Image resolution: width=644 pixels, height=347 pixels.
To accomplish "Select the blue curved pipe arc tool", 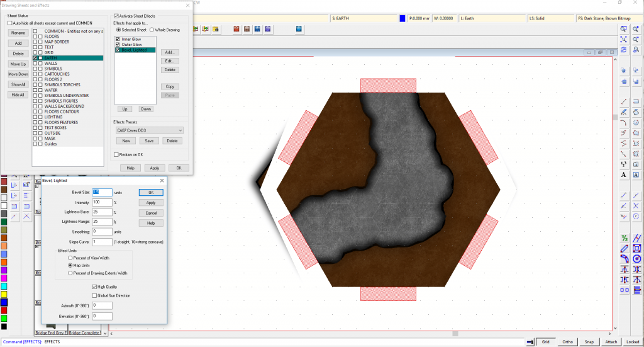I will coord(625,259).
